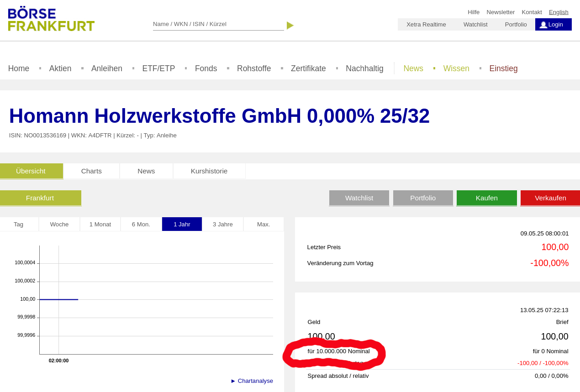580x392 pixels.
Task: Open Portfolio in top bar
Action: [x=516, y=25]
